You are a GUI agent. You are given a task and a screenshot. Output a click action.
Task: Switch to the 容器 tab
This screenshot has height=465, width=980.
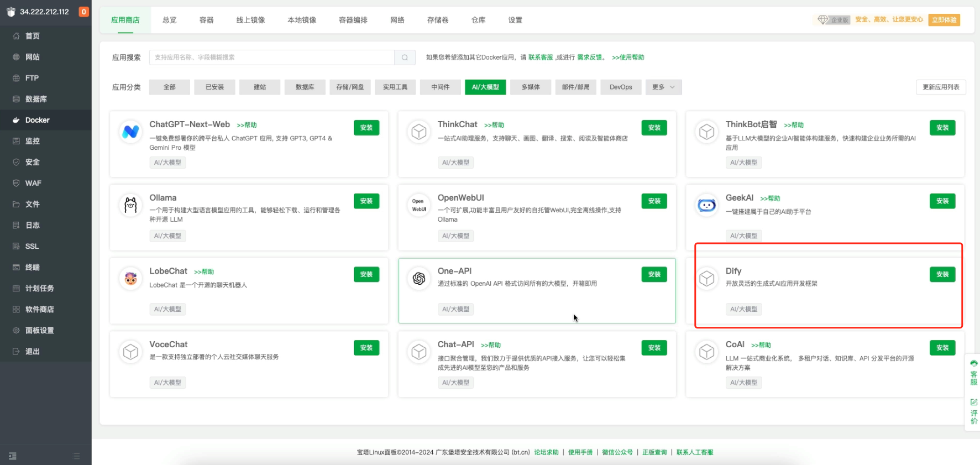coord(206,20)
